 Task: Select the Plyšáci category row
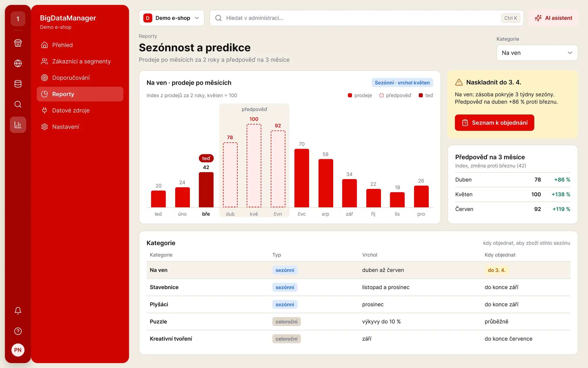click(358, 305)
